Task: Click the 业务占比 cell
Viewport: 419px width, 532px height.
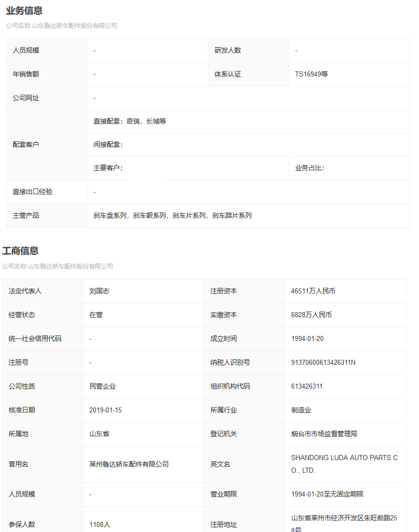Action: (x=350, y=168)
